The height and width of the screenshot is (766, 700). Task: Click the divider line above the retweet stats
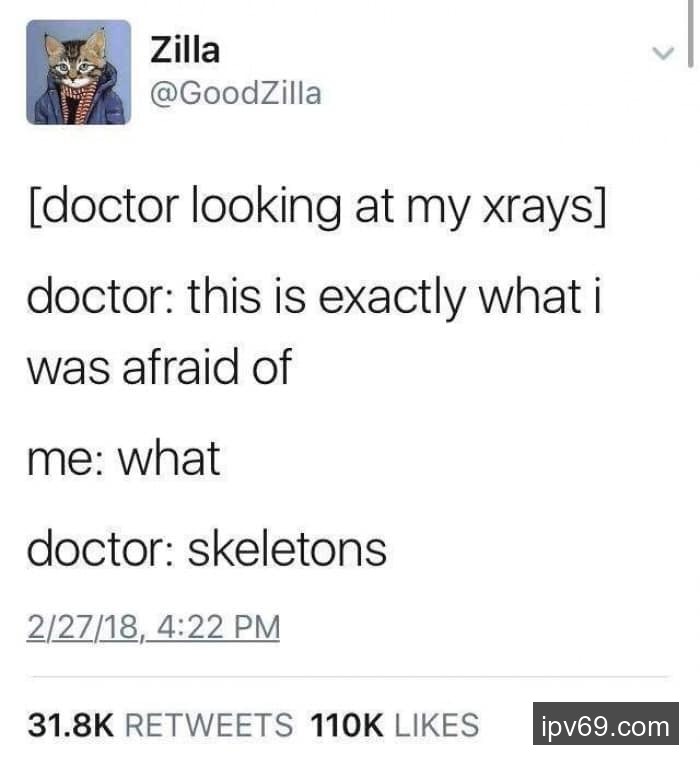[350, 677]
